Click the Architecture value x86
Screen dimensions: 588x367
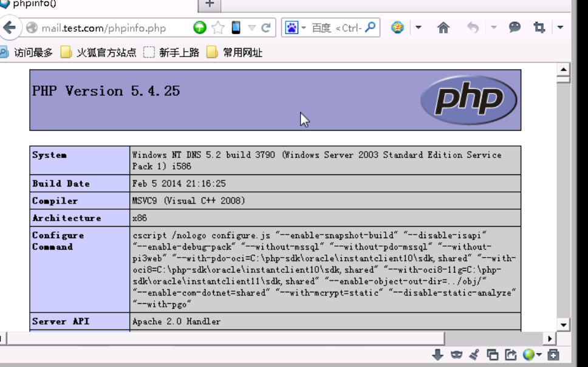click(x=140, y=218)
